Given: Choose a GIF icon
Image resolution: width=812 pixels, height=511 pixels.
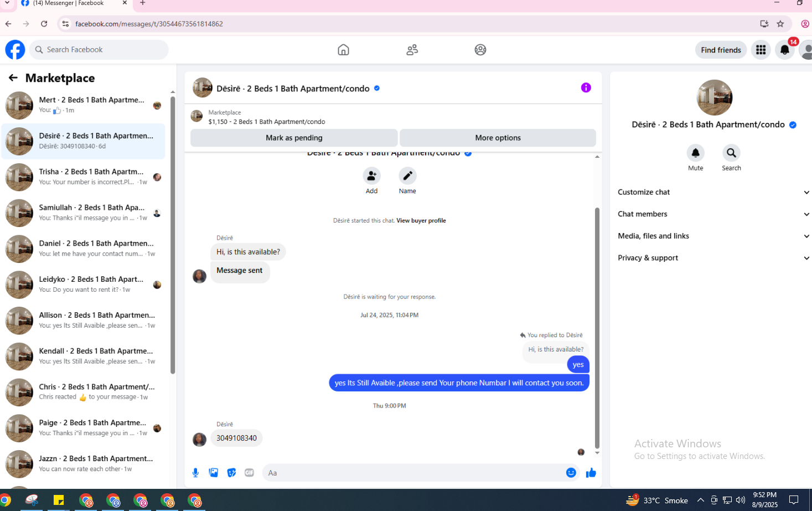Looking at the screenshot, I should (250, 473).
